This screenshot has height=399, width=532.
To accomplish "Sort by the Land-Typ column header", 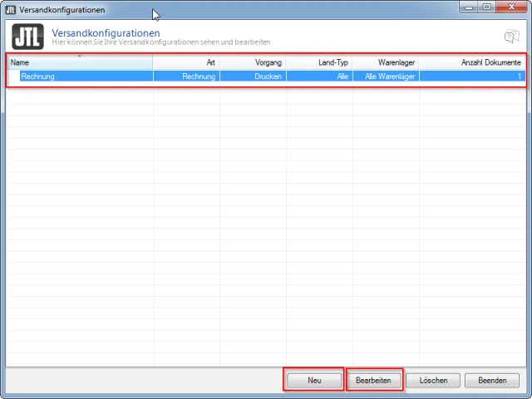I will [x=319, y=62].
